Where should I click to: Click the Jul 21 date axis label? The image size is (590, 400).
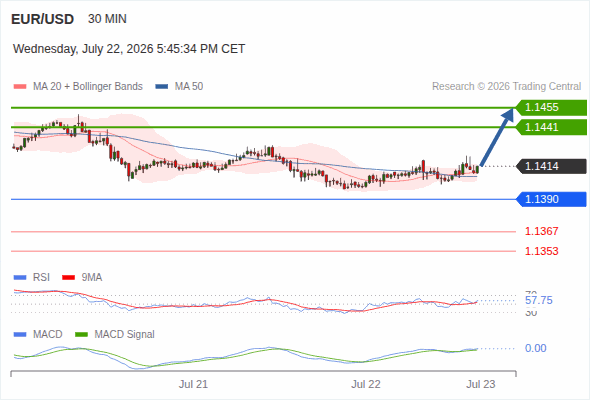click(193, 385)
